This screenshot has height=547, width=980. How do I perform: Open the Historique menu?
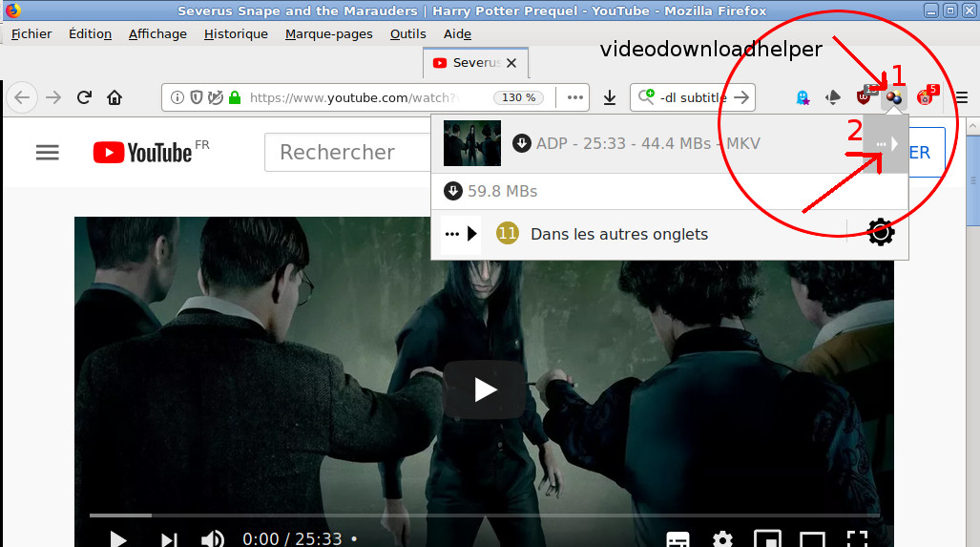(x=236, y=33)
